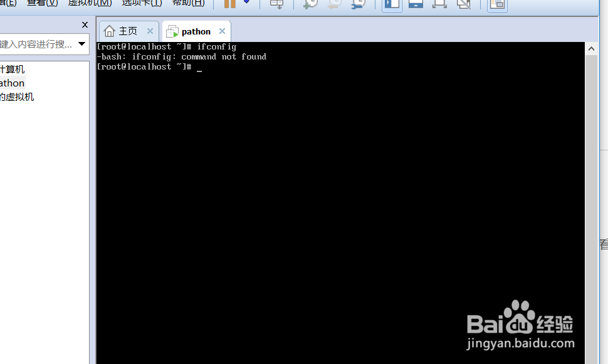
Task: Click the scroll up arrow of console scrollbar
Action: pos(591,48)
